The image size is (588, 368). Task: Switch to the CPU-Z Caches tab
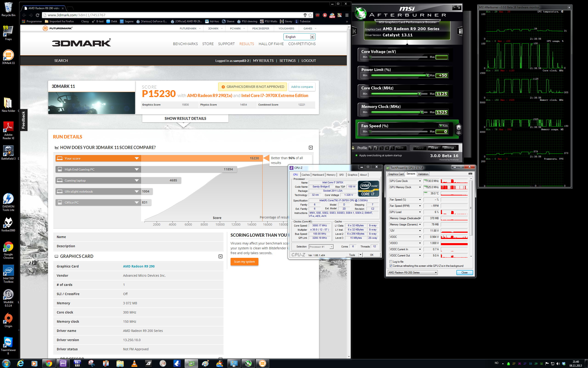pyautogui.click(x=305, y=175)
